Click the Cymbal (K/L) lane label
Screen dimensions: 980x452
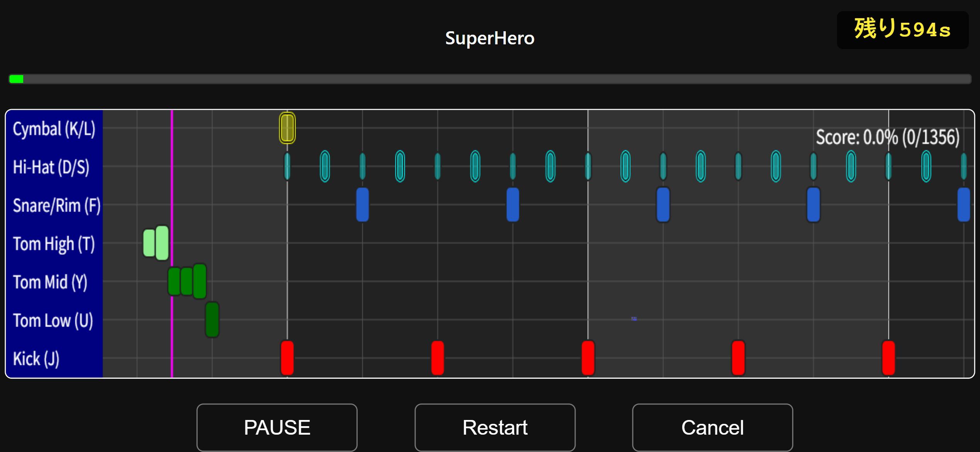(54, 129)
